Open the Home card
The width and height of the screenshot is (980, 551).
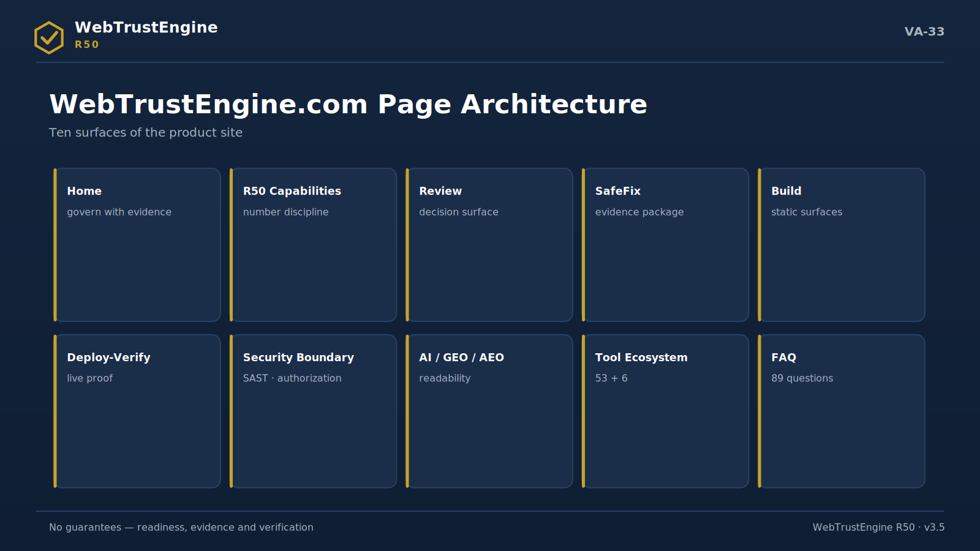(x=137, y=245)
